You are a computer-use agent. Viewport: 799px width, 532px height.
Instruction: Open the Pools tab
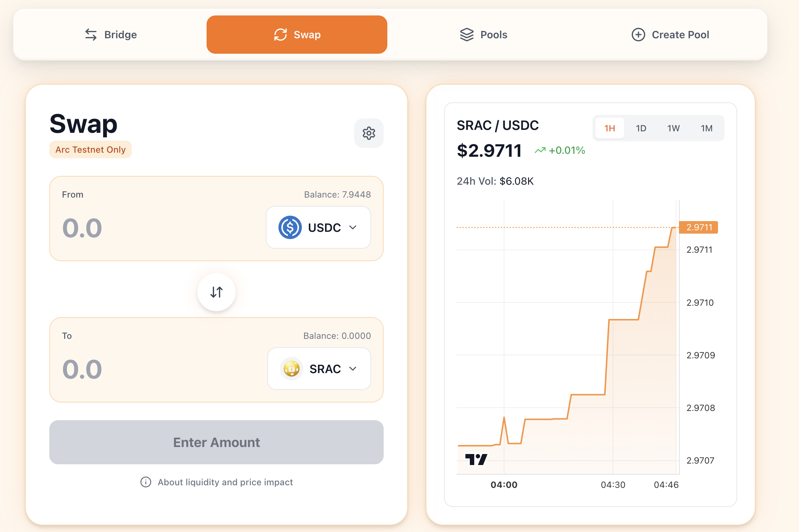483,35
